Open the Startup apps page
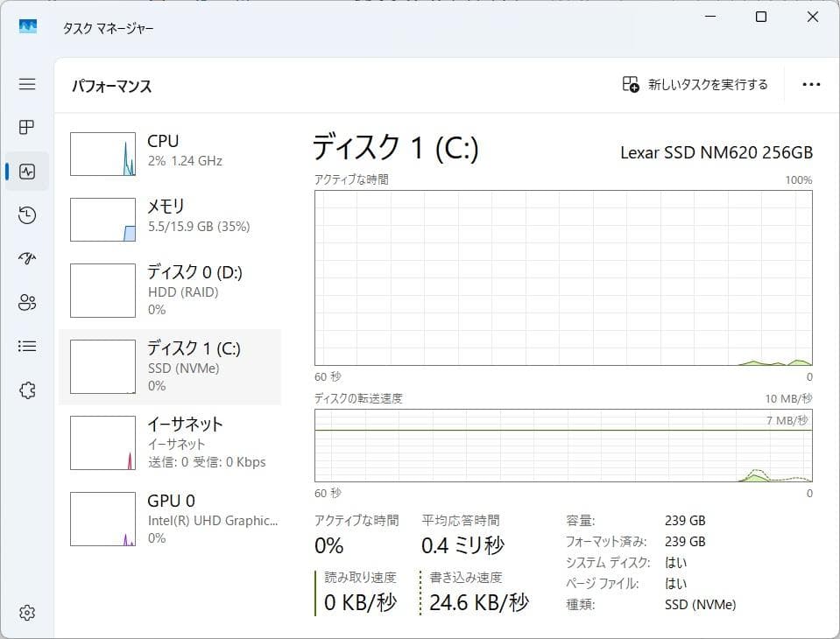Screen dimensions: 840x639 [x=26, y=258]
